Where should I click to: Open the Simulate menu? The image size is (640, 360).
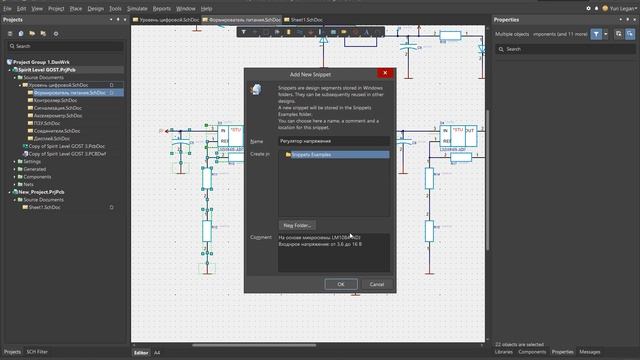(137, 8)
